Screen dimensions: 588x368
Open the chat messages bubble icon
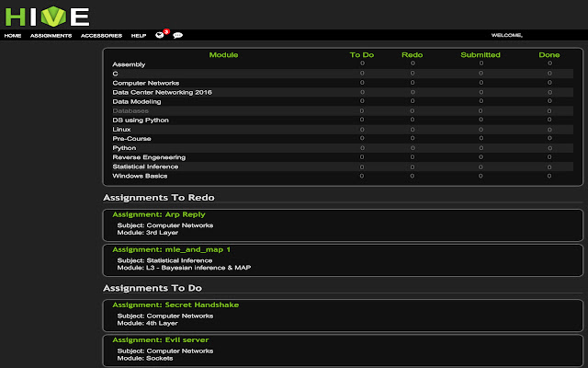pyautogui.click(x=177, y=35)
